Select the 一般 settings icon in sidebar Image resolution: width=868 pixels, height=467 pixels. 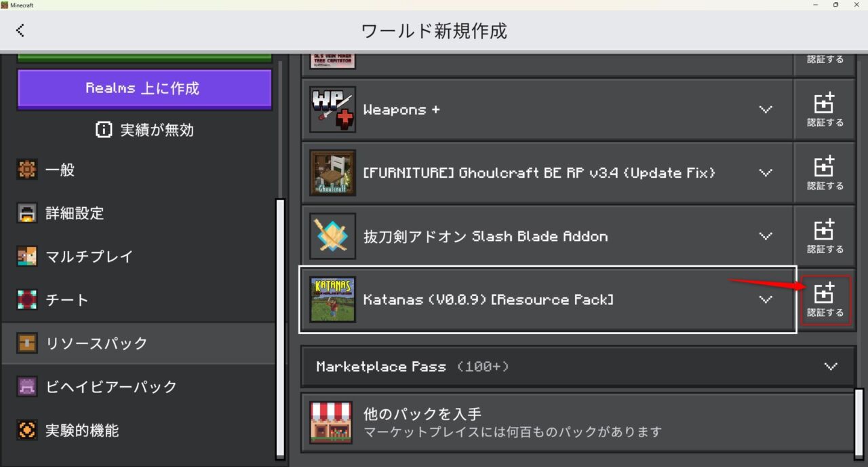pyautogui.click(x=27, y=170)
